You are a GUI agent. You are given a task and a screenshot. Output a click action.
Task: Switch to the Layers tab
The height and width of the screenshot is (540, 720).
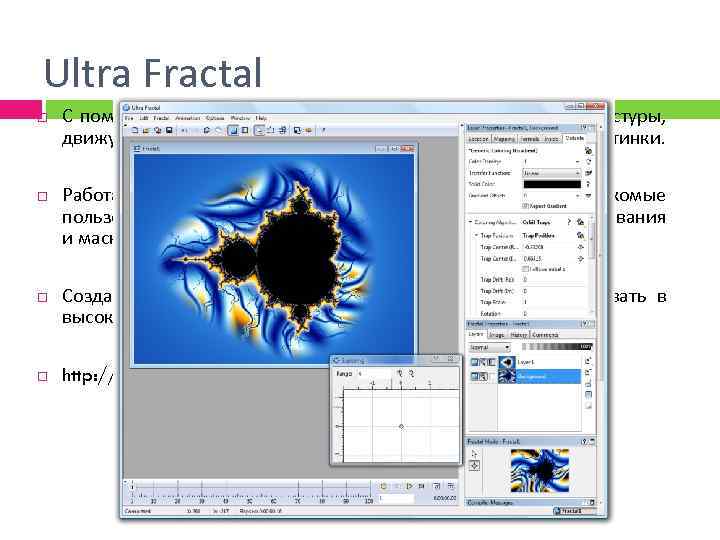coord(476,334)
